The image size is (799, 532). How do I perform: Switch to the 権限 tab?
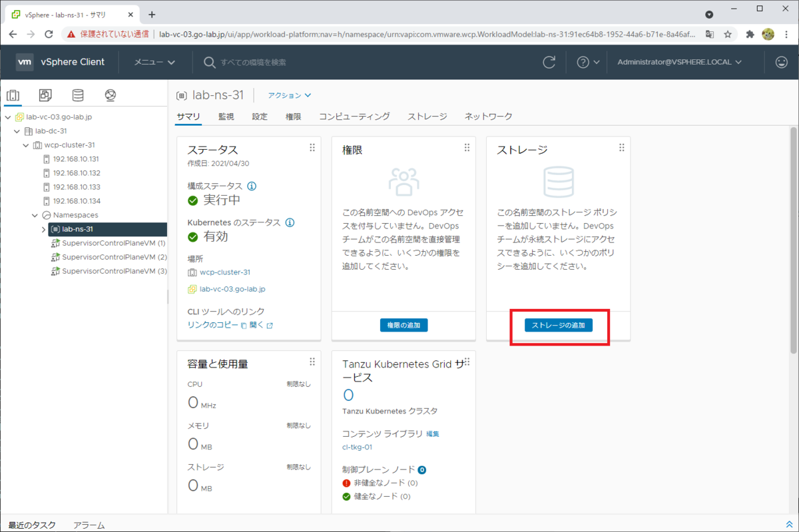point(293,117)
